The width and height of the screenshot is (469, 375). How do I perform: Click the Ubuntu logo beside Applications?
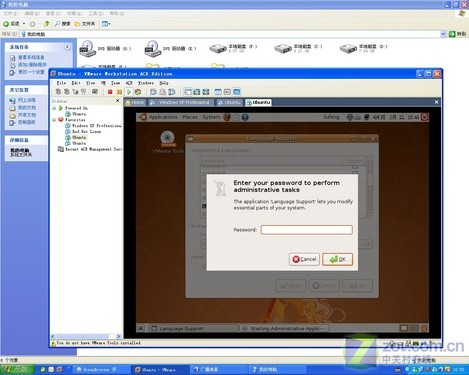pyautogui.click(x=143, y=117)
